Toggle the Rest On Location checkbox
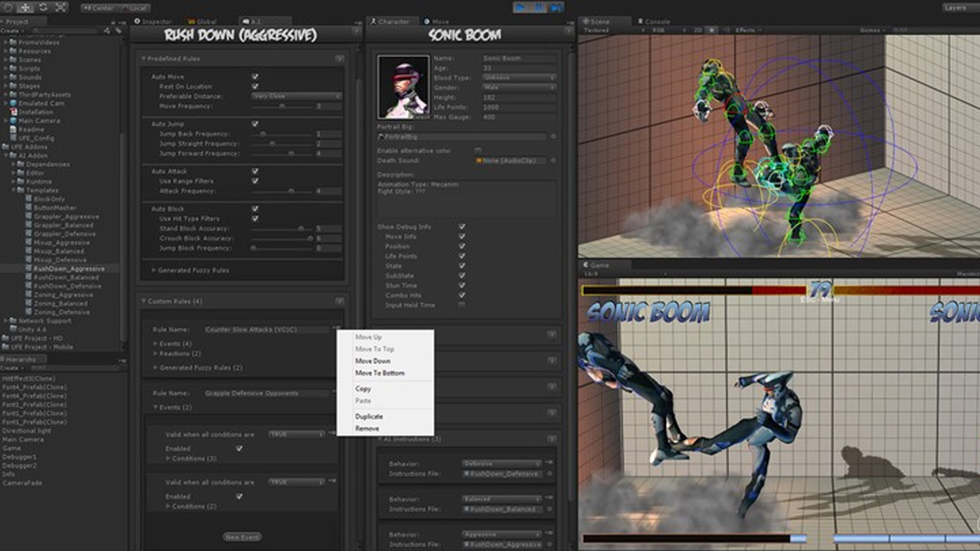 click(x=255, y=86)
